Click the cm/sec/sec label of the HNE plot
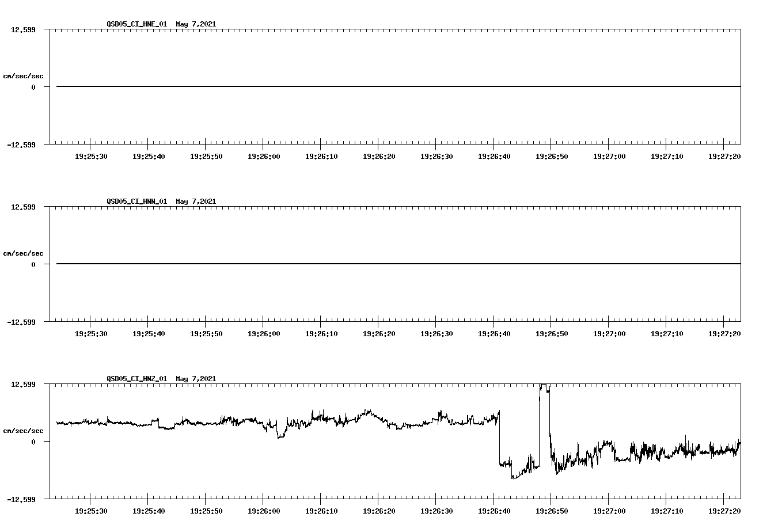The width and height of the screenshot is (782, 532). pyautogui.click(x=24, y=75)
